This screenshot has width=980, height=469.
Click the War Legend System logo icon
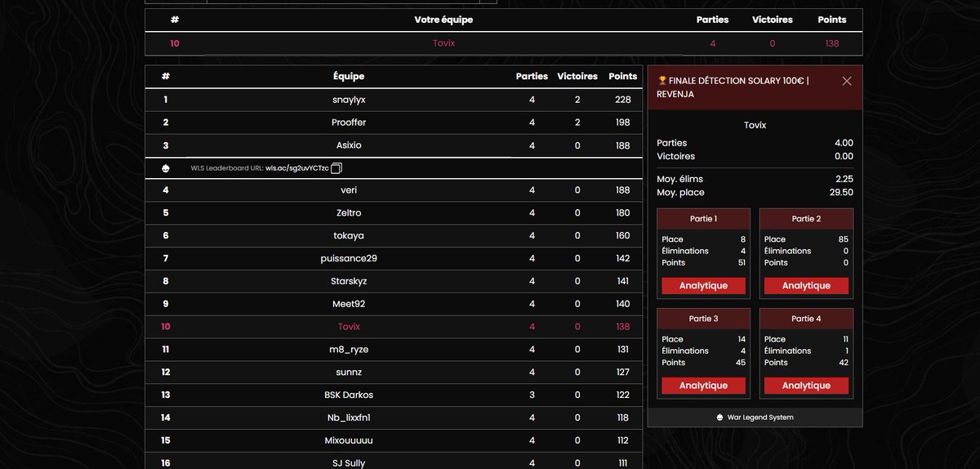(719, 417)
